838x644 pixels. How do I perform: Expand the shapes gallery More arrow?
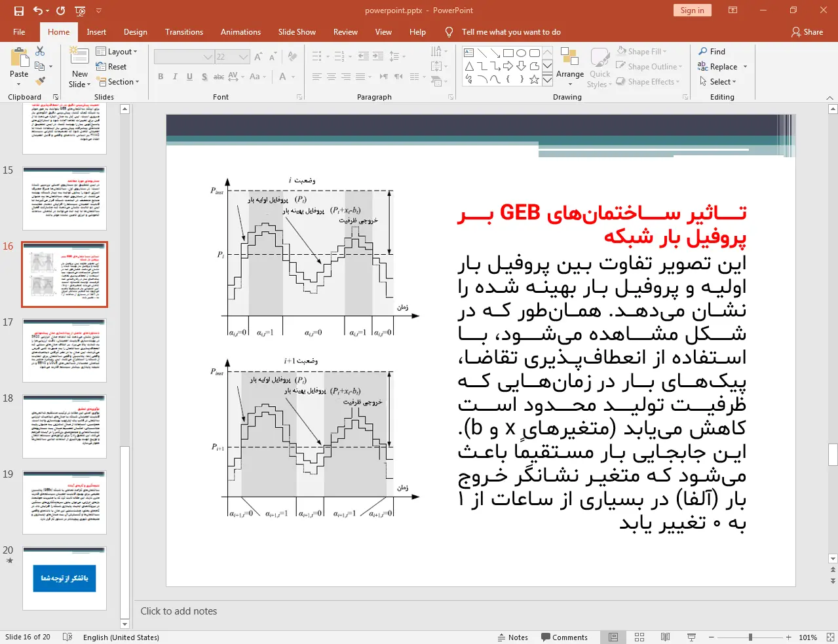click(547, 79)
